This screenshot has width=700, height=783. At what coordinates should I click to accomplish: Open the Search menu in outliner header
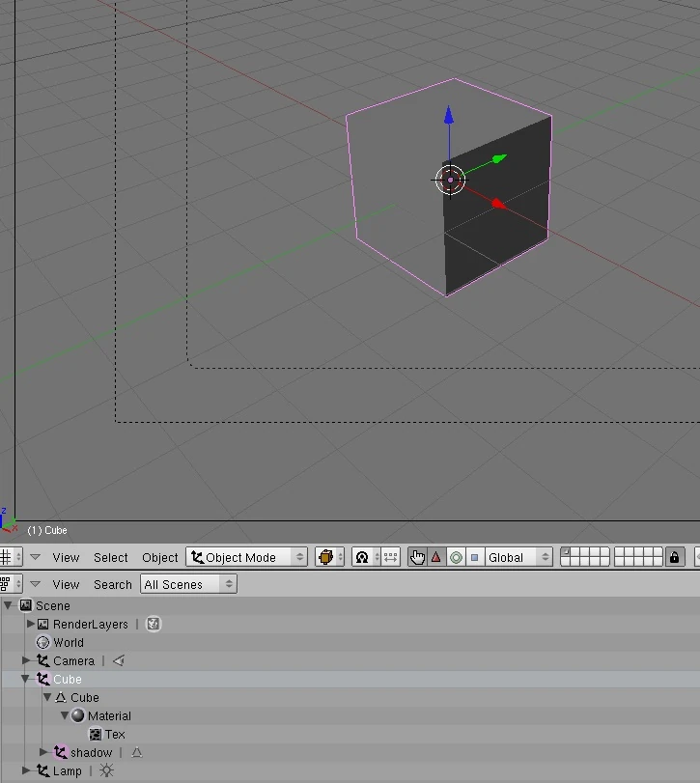point(113,584)
